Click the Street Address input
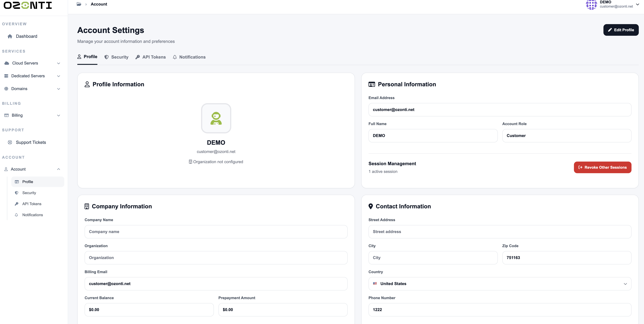This screenshot has height=324, width=644. 500,232
